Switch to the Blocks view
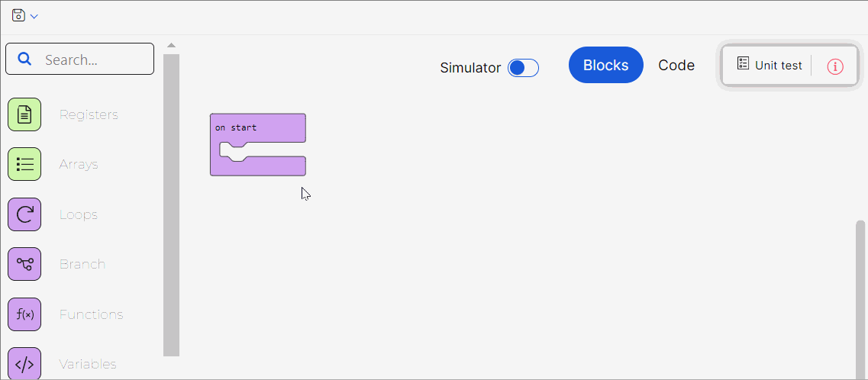The width and height of the screenshot is (868, 380). (x=605, y=66)
